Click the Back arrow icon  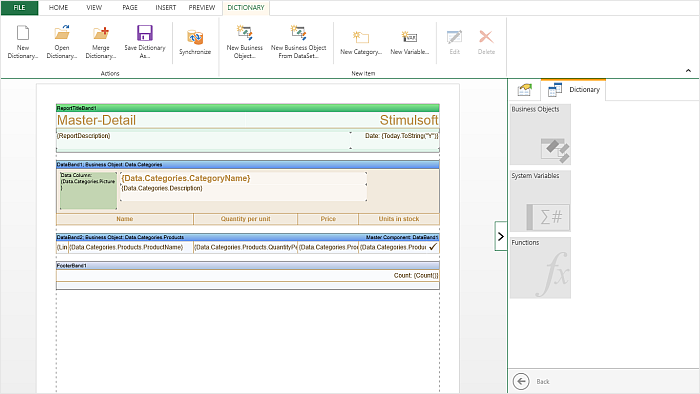point(521,382)
